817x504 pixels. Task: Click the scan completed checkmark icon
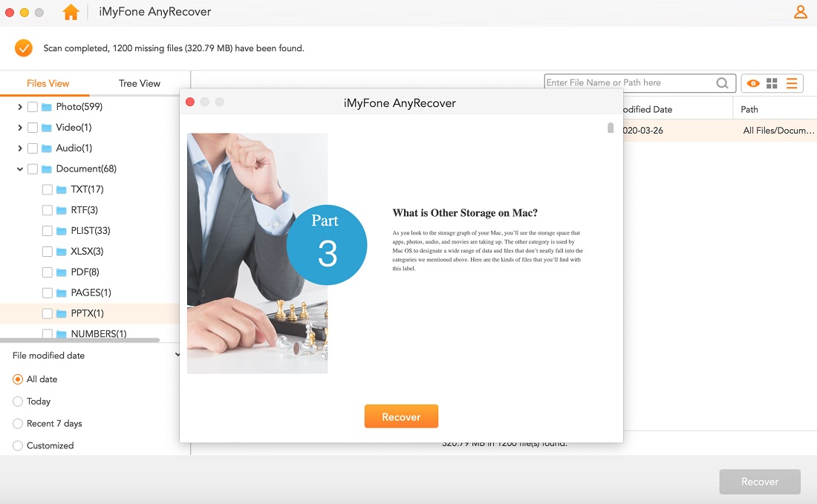click(x=24, y=48)
